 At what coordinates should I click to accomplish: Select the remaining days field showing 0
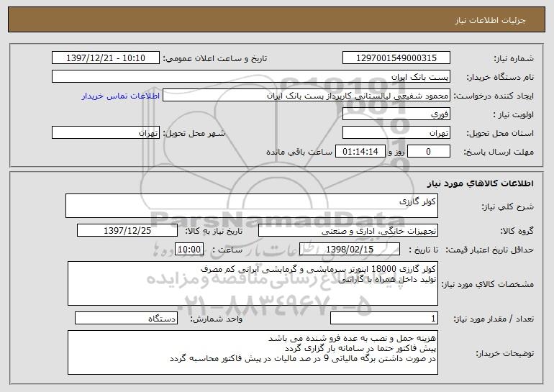429,152
